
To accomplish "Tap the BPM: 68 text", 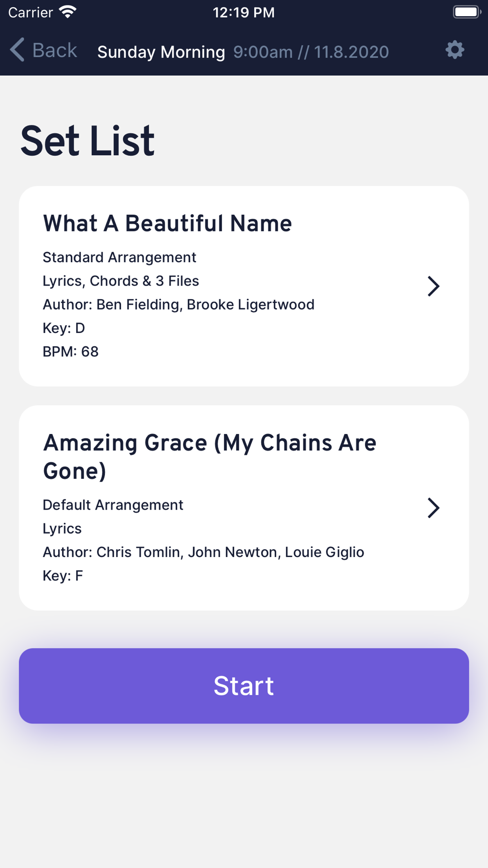I will pyautogui.click(x=71, y=351).
